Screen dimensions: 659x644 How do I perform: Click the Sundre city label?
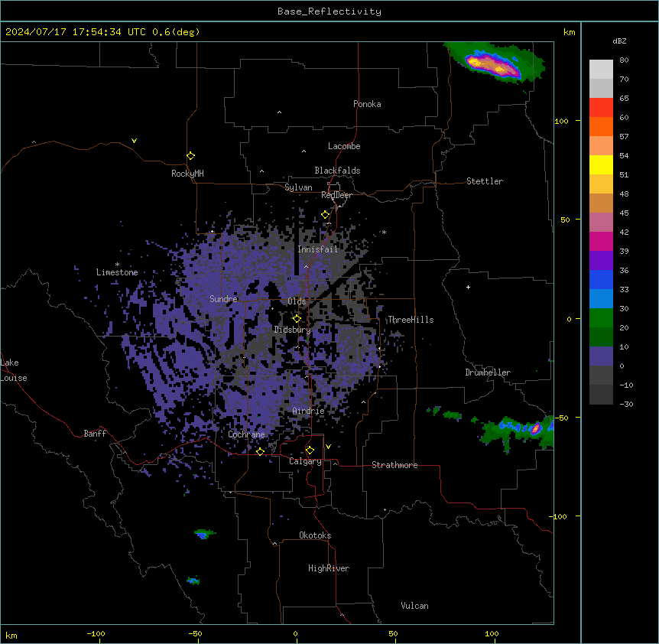click(x=223, y=299)
